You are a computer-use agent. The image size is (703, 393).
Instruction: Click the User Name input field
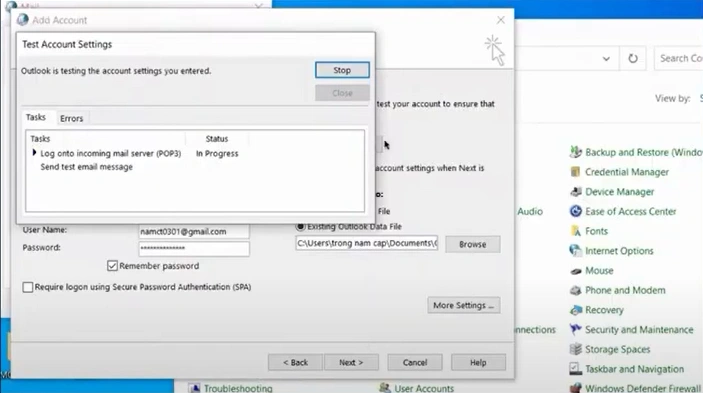click(x=194, y=232)
